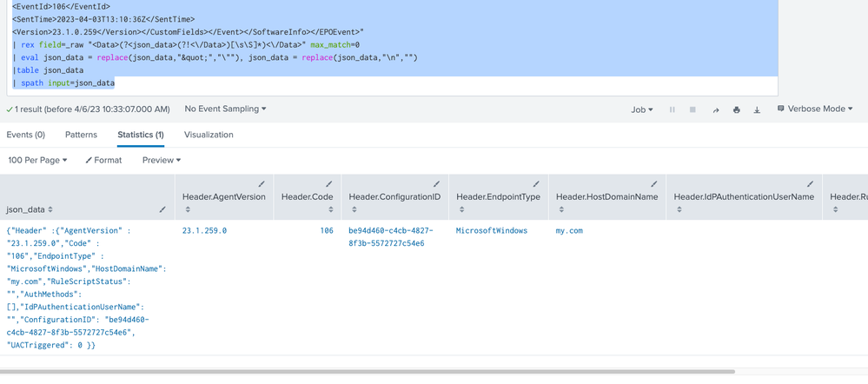Click pencil icon on Header.AgentVersion column
This screenshot has height=384, width=868.
coord(262,184)
